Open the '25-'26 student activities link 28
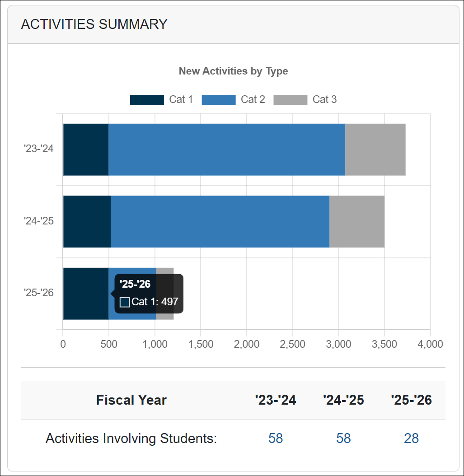 (x=412, y=438)
